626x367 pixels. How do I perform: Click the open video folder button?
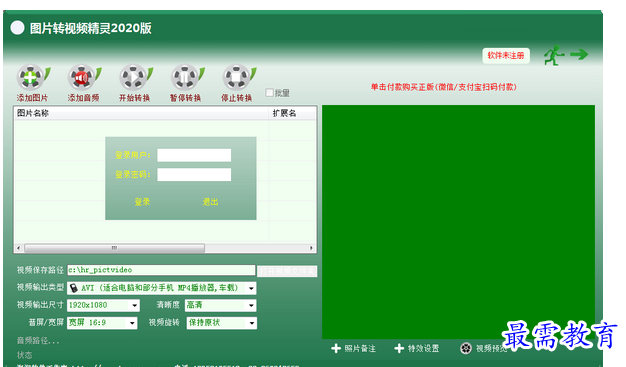tap(287, 272)
